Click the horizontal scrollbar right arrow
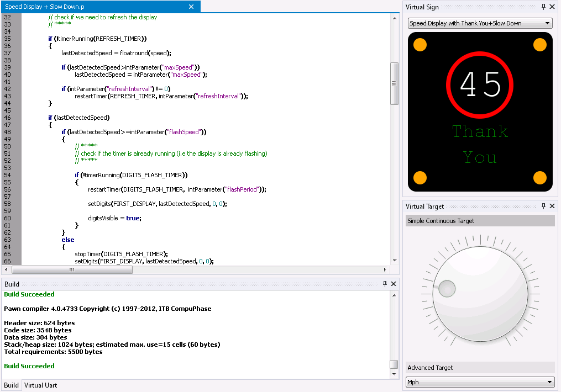Screen dimensions: 561x392 click(385, 269)
